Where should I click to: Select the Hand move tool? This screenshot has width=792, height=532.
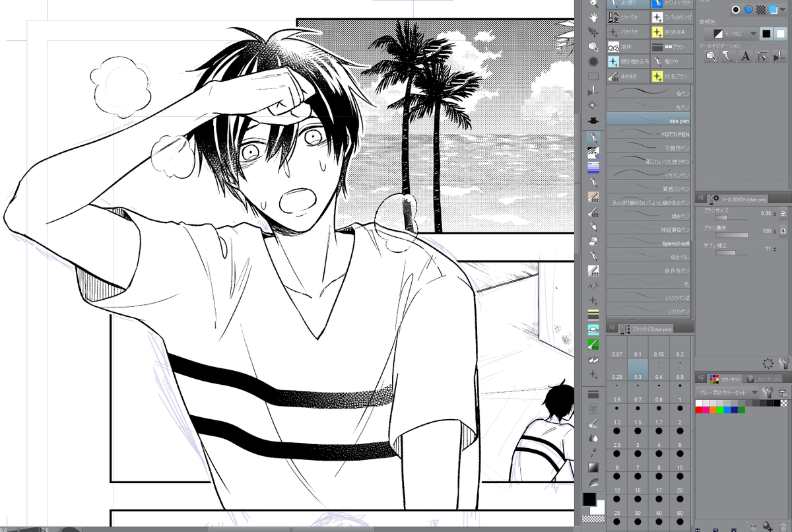[x=593, y=17]
